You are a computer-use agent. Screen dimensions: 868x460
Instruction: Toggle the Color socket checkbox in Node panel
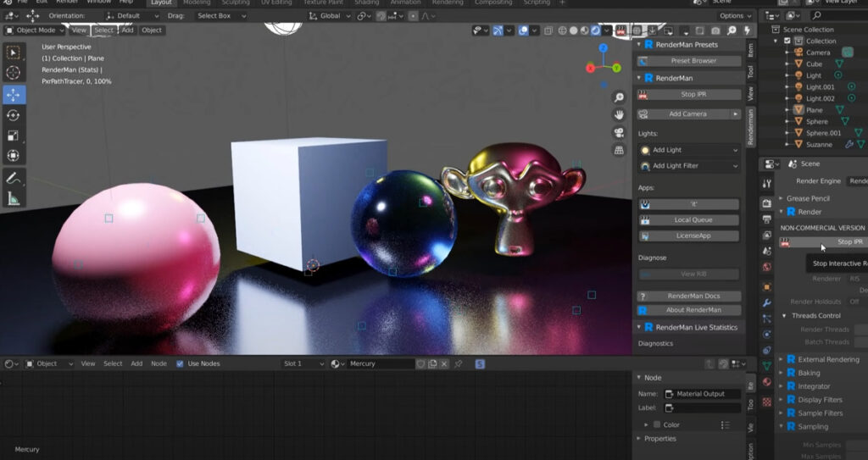coord(657,424)
